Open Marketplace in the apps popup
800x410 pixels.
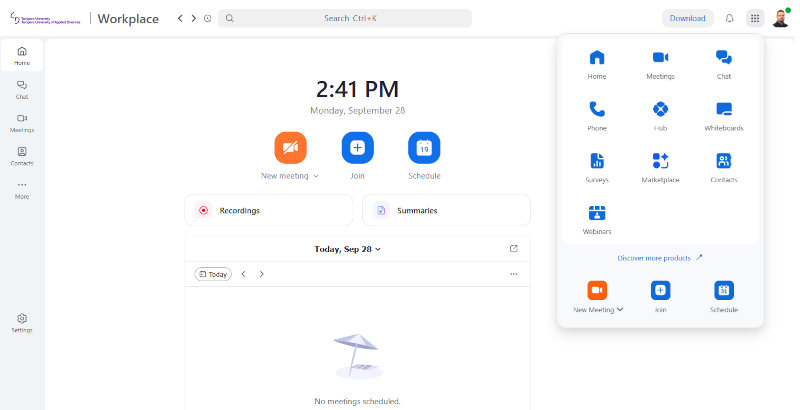(x=660, y=167)
